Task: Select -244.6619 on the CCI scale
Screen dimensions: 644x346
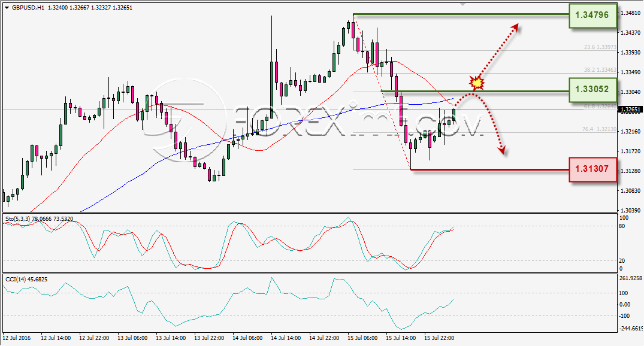Action: 630,329
